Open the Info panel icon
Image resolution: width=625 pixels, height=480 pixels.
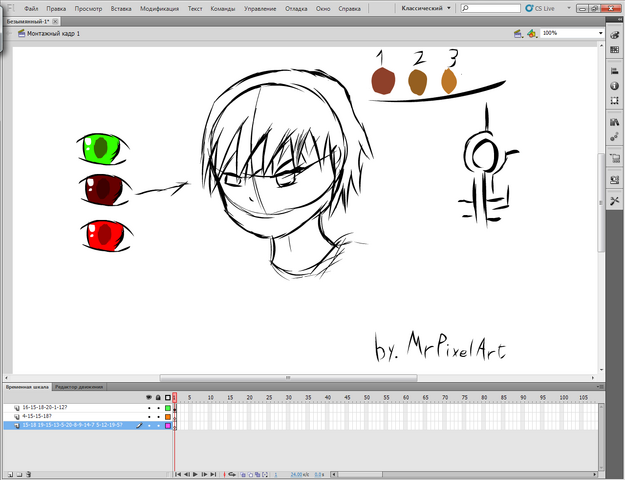click(614, 86)
